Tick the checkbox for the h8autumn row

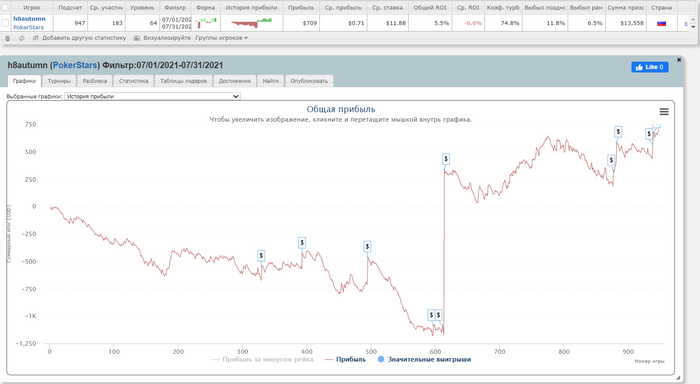click(5, 23)
